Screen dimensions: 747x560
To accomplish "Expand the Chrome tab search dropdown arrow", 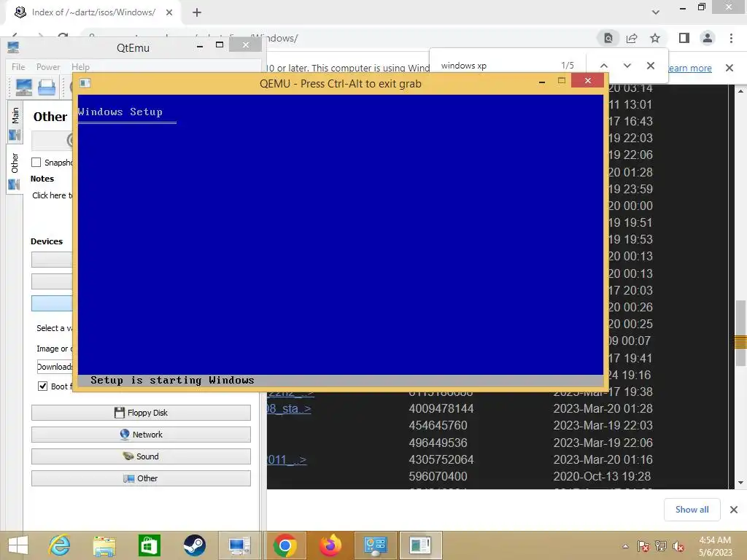I will [656, 12].
